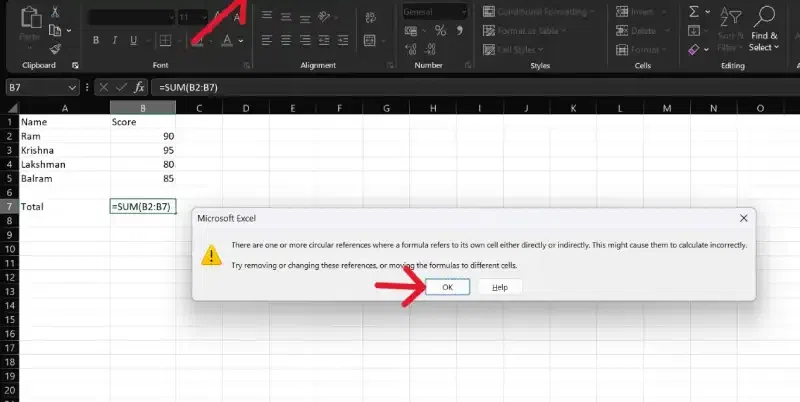Select Middle Align icon
The image size is (800, 402).
pos(286,17)
